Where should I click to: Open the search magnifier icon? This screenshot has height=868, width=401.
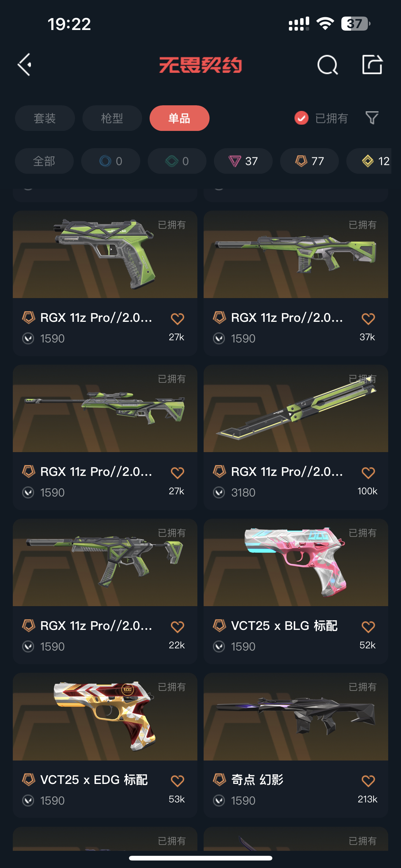[327, 65]
